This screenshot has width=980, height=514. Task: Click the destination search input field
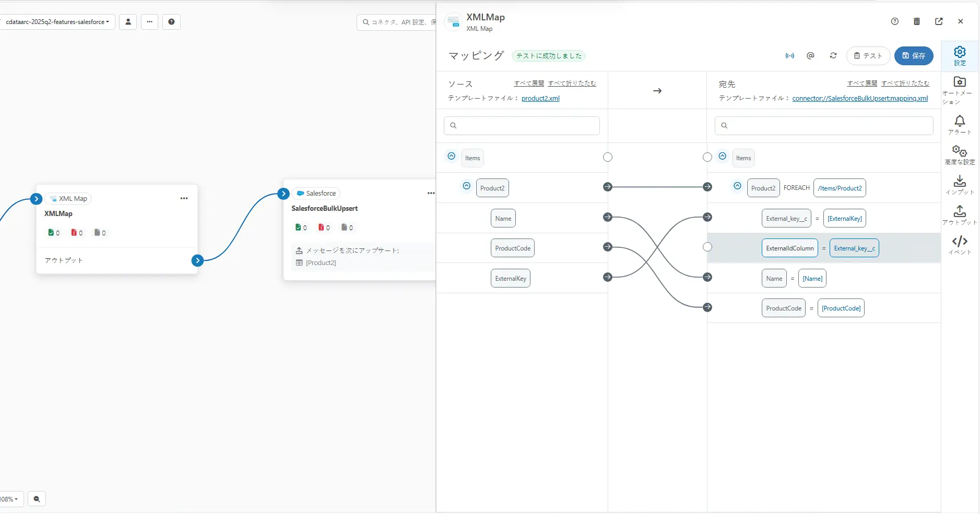click(x=824, y=125)
